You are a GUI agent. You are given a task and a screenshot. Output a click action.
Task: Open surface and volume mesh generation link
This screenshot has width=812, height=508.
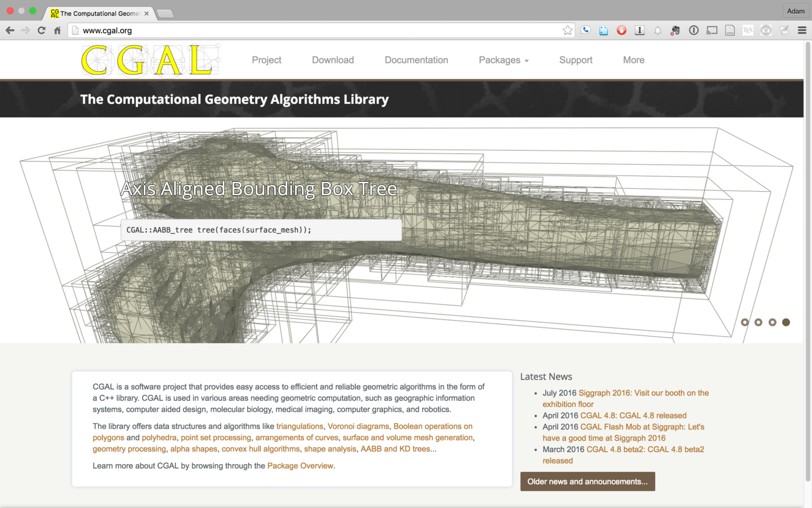point(408,437)
